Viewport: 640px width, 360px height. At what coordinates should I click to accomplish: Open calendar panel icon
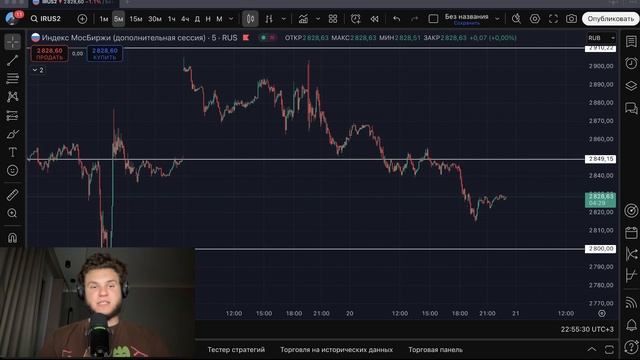[631, 233]
